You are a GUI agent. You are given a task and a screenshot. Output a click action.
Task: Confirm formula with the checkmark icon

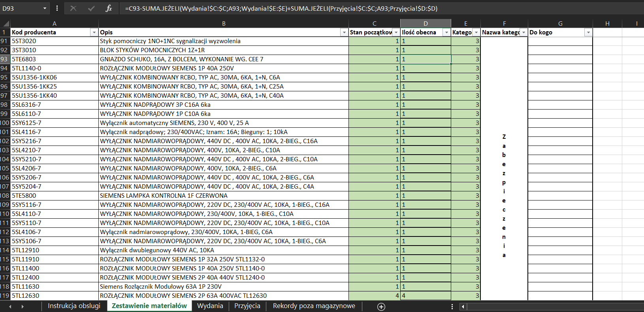pyautogui.click(x=91, y=8)
